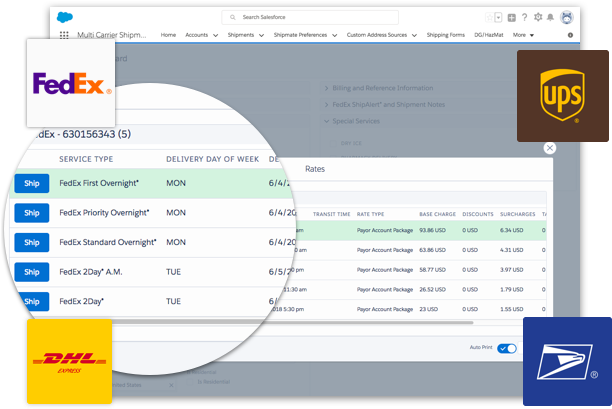Click the favorites star icon

pyautogui.click(x=489, y=17)
